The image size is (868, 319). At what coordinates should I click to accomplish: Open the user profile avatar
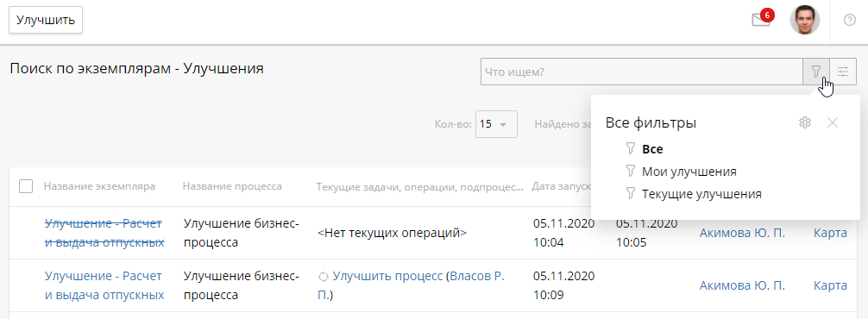pyautogui.click(x=804, y=20)
